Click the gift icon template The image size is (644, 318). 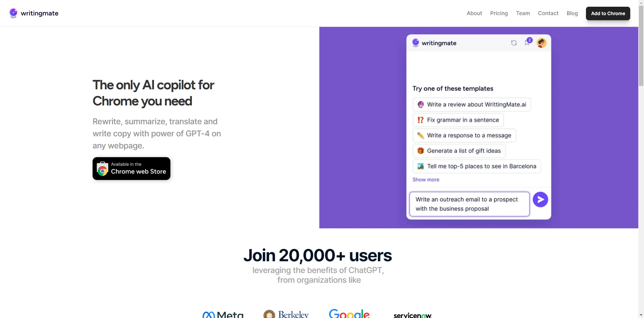(421, 151)
